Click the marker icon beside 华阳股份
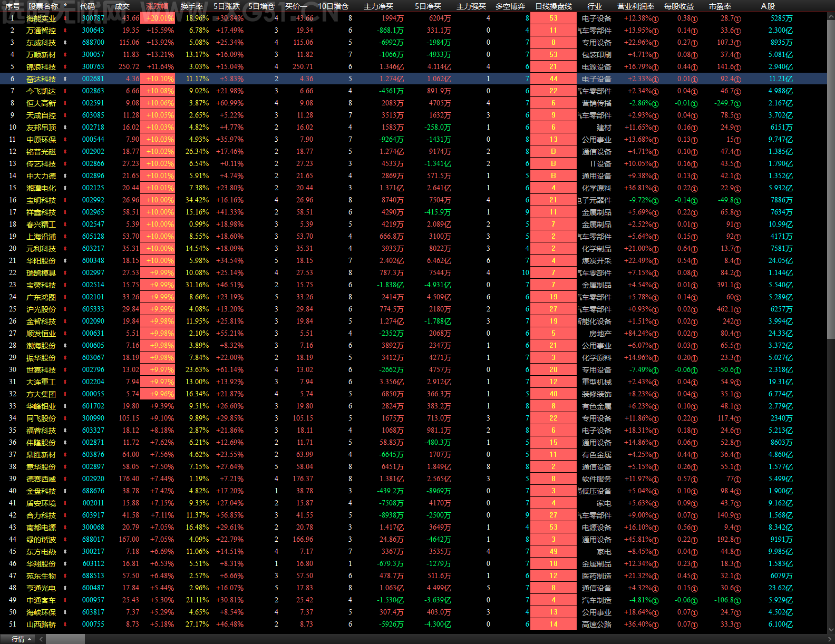 click(x=65, y=261)
